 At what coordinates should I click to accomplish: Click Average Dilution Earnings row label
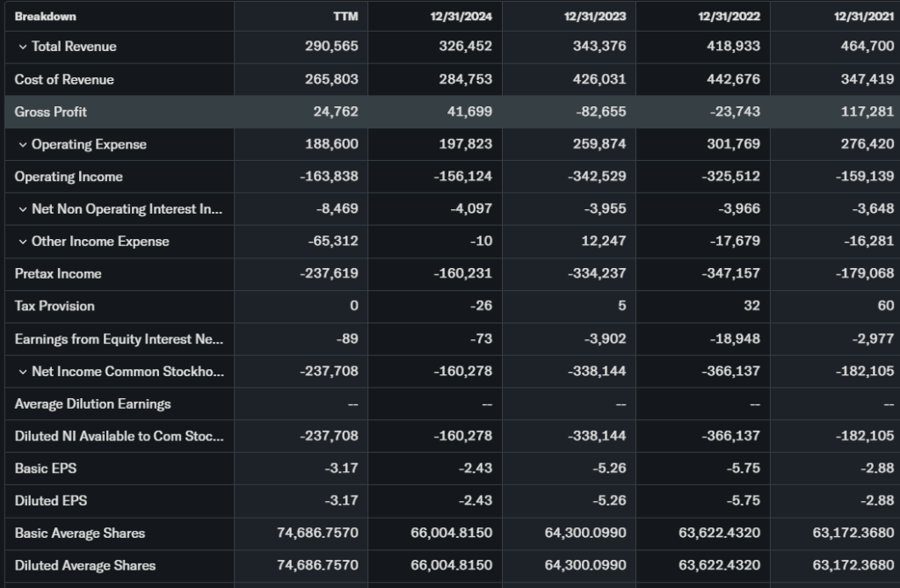(x=93, y=404)
